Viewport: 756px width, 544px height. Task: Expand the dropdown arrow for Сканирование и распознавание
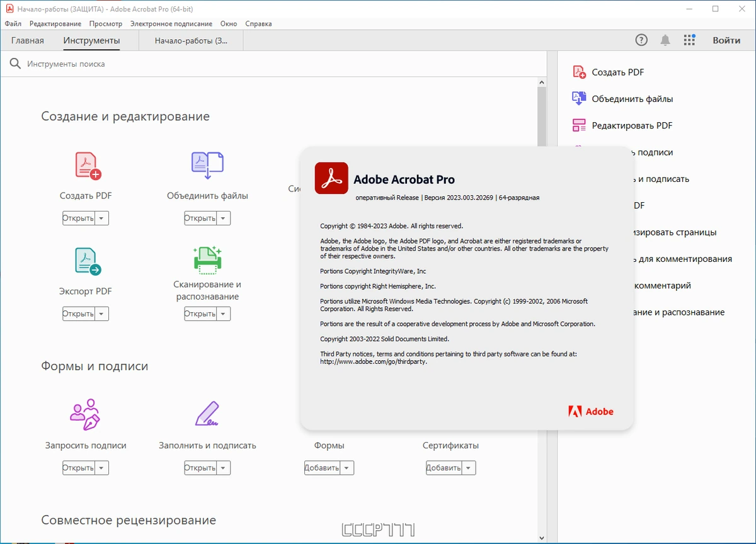[x=224, y=314]
